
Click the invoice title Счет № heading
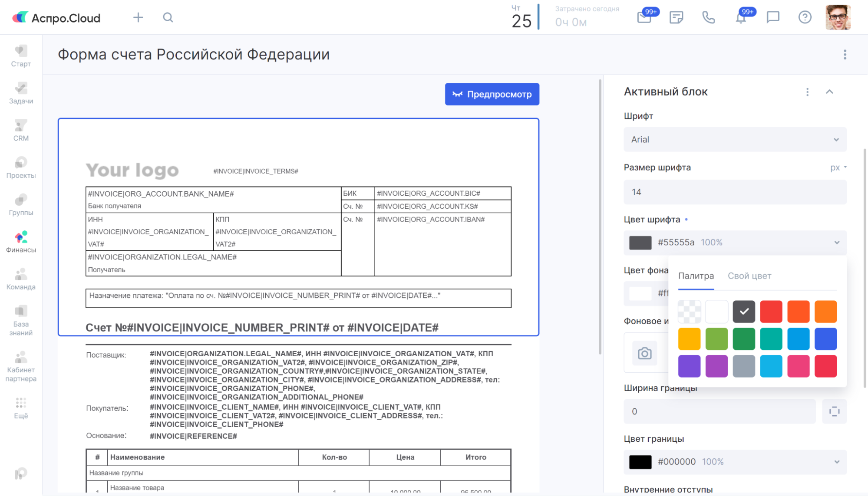tap(262, 328)
